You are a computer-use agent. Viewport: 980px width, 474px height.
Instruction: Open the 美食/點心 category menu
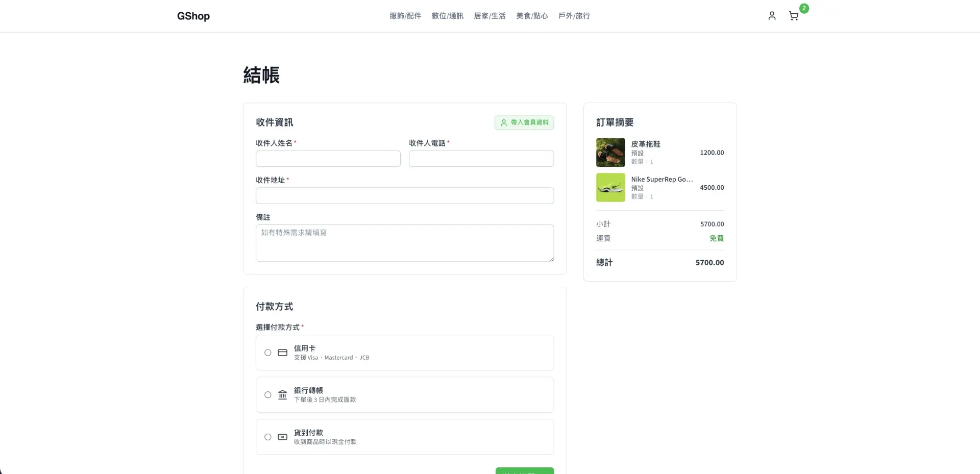pyautogui.click(x=532, y=16)
